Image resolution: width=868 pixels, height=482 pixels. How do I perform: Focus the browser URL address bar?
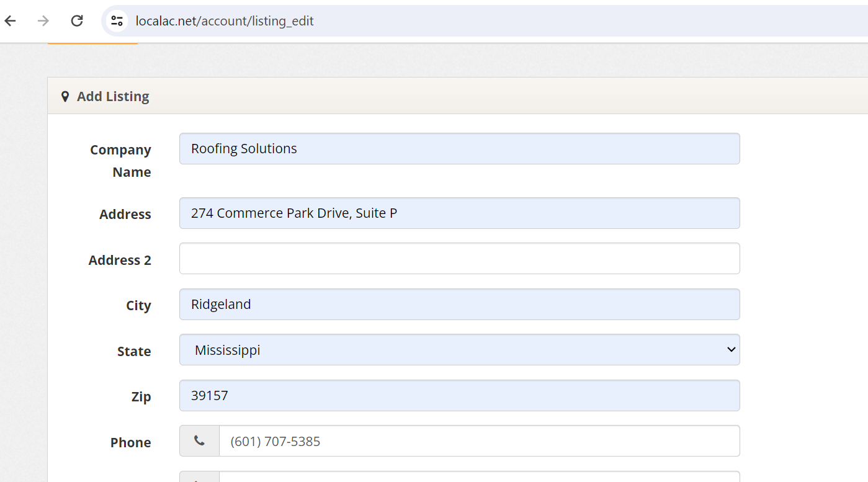tap(434, 21)
